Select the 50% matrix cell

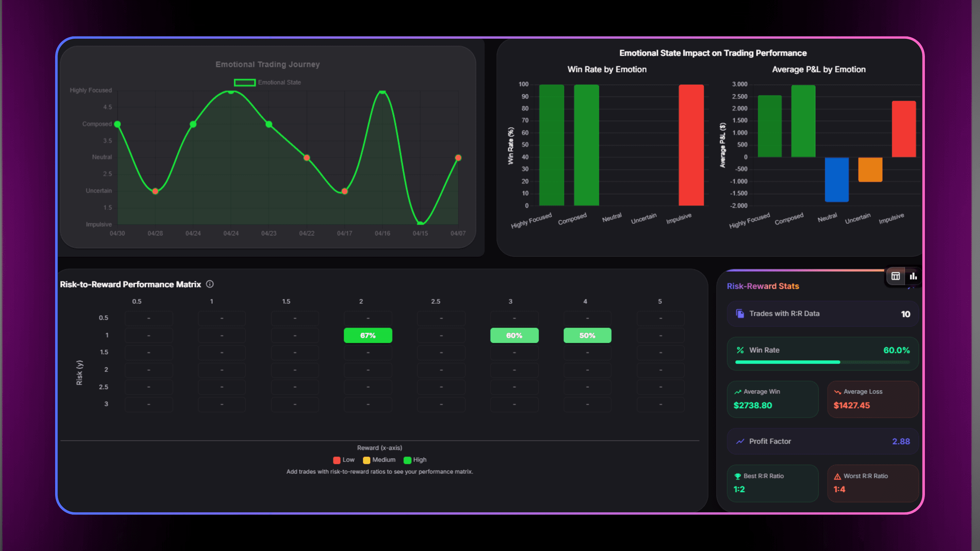(x=587, y=335)
